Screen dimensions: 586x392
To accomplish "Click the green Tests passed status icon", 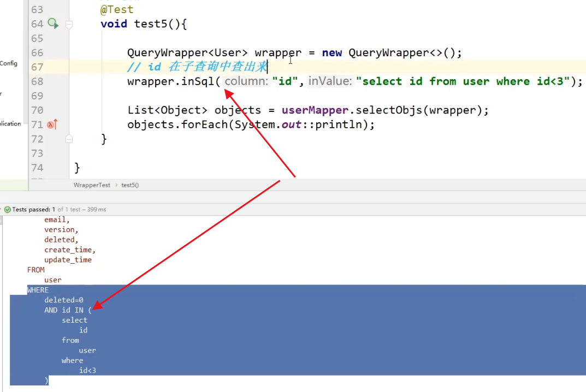I will pos(7,210).
